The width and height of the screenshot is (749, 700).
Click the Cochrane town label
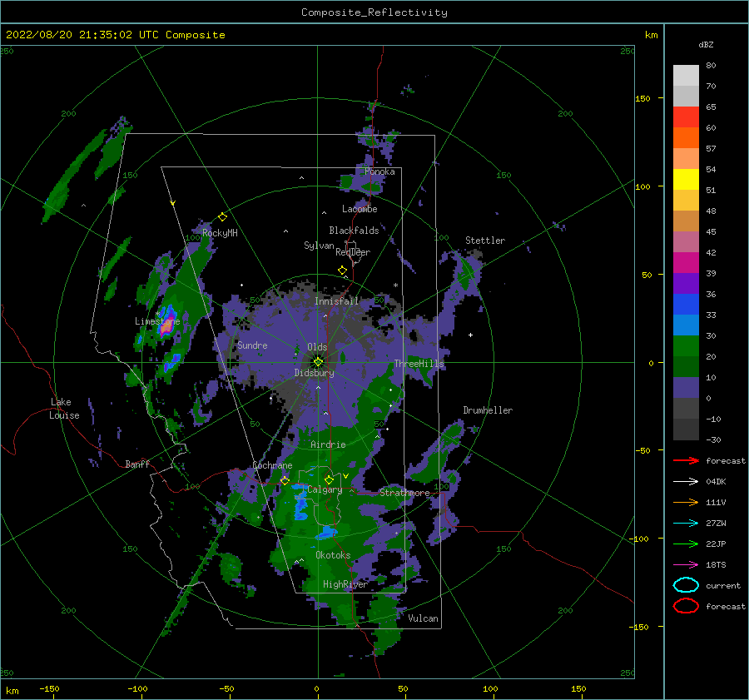click(272, 465)
